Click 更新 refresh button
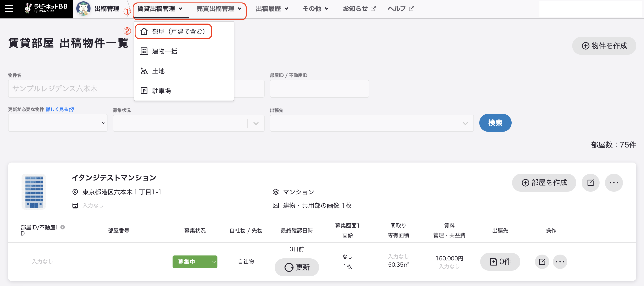 [297, 267]
